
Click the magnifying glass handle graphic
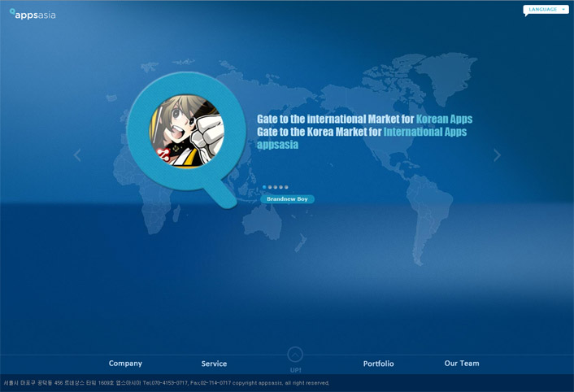pos(219,192)
